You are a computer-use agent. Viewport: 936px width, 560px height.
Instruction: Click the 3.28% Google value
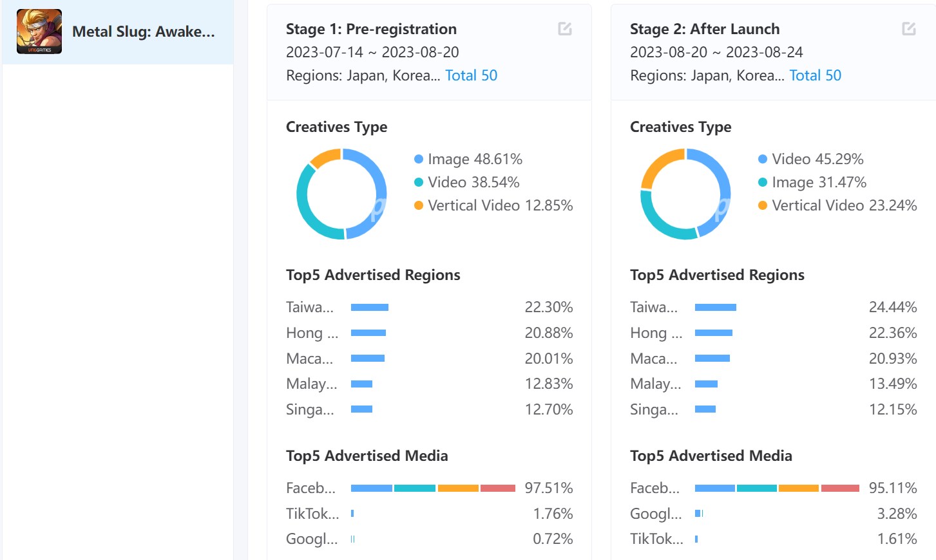[897, 514]
